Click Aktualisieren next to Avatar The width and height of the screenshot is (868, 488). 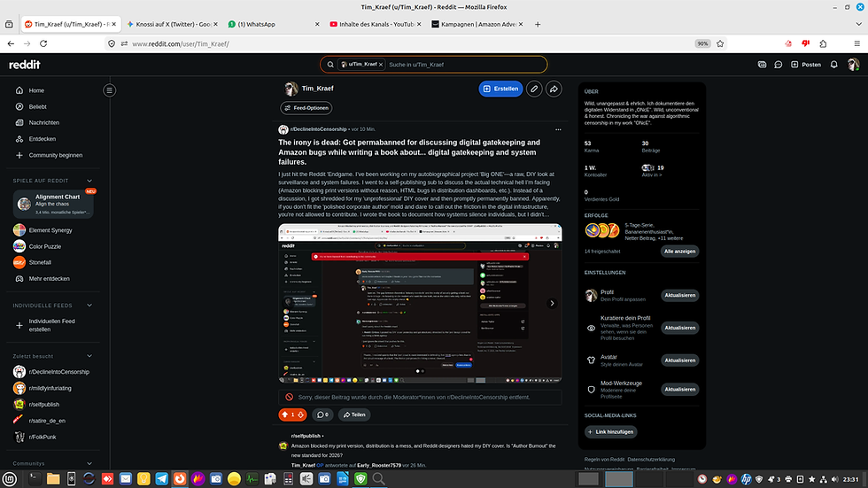coord(679,360)
